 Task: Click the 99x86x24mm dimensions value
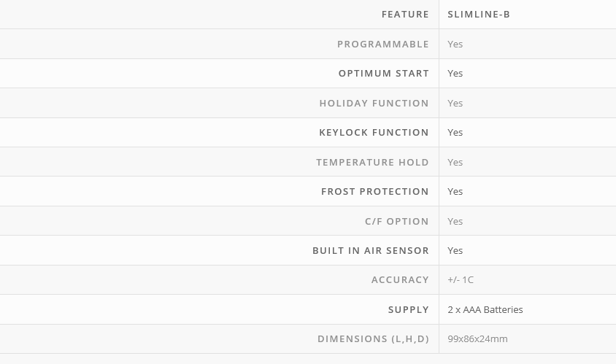point(477,339)
